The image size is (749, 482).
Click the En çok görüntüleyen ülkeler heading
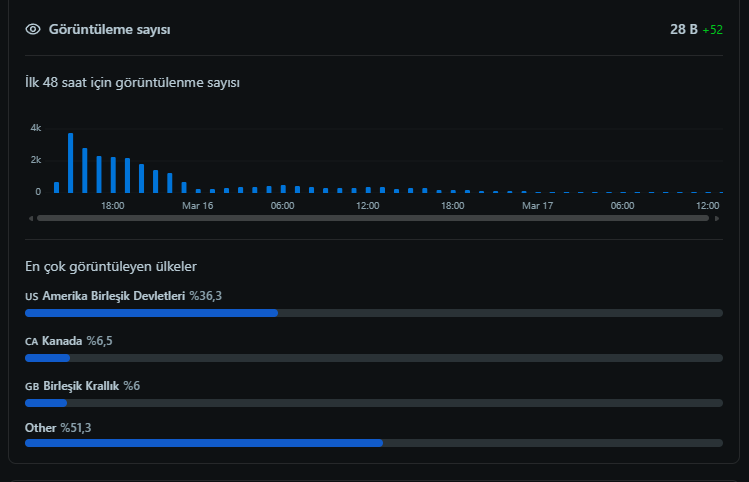[x=111, y=267]
